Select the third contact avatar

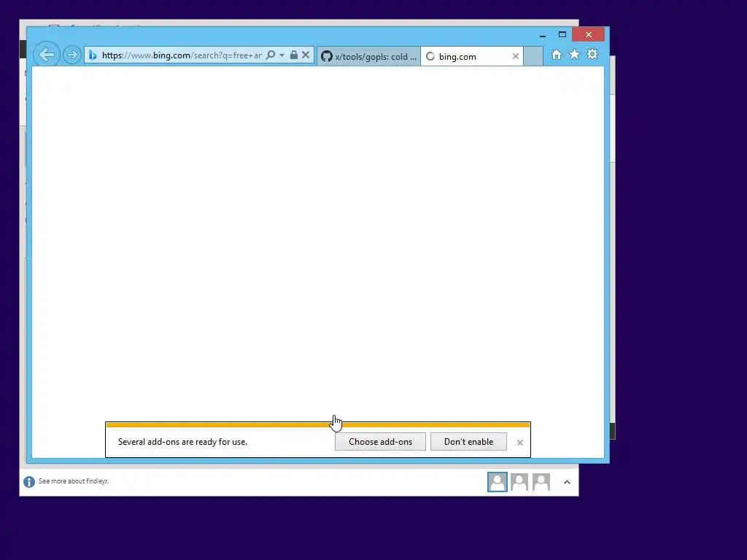click(541, 482)
